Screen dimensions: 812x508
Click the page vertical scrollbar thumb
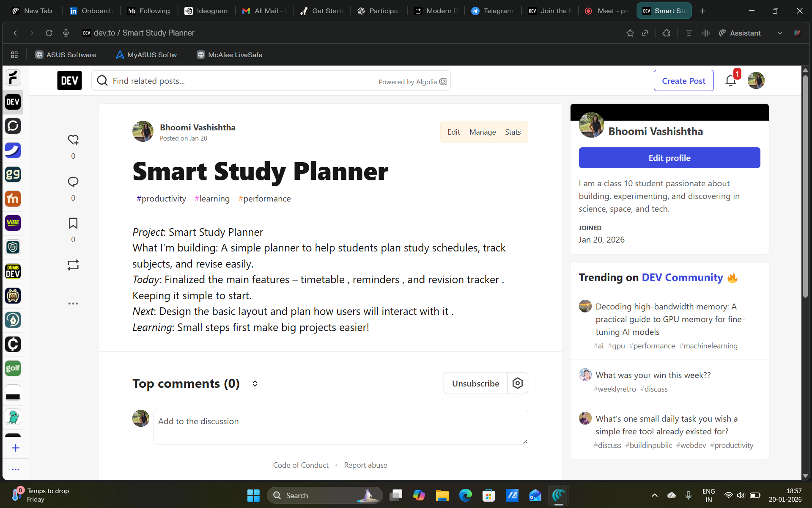805,186
